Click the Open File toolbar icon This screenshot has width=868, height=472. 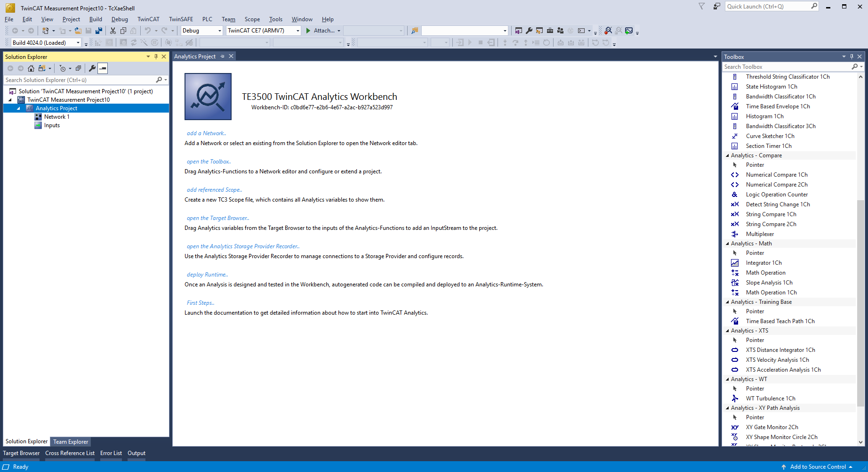(78, 31)
